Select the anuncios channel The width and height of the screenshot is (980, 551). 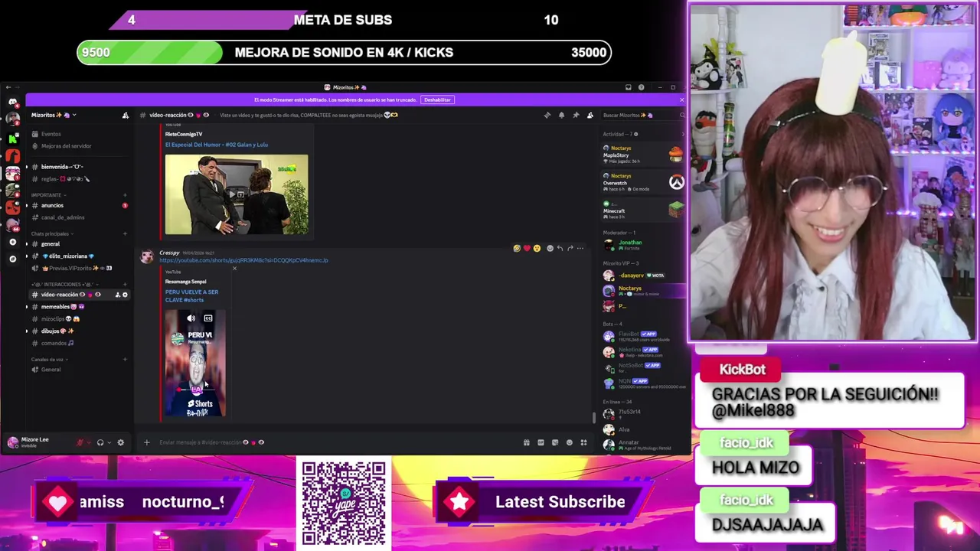pyautogui.click(x=79, y=205)
